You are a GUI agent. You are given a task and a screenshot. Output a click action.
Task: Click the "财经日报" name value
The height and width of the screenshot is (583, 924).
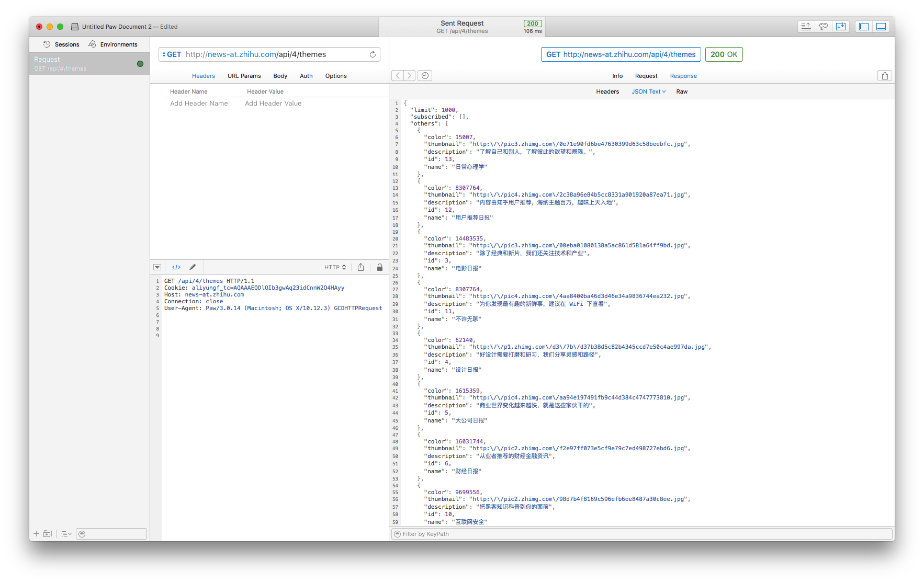coord(466,471)
